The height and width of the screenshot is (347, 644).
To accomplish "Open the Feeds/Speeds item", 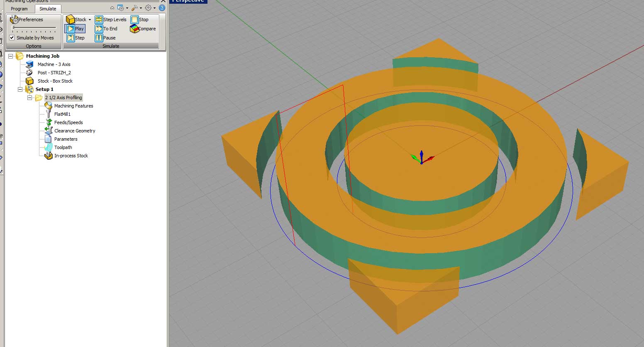I will (68, 122).
